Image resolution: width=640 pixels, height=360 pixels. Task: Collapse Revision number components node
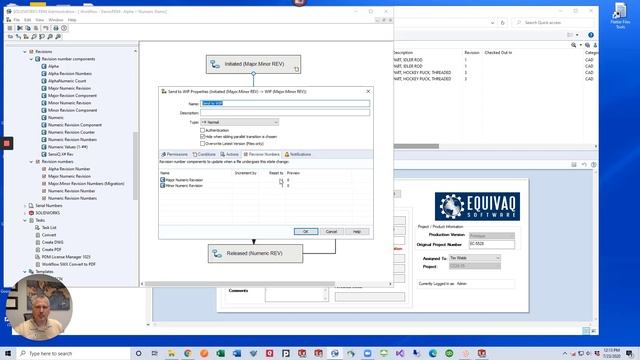click(x=31, y=59)
